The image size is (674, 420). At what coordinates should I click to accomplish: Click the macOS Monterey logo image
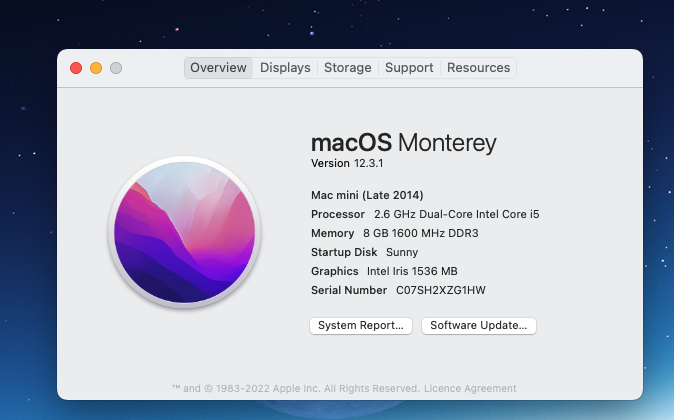(185, 232)
